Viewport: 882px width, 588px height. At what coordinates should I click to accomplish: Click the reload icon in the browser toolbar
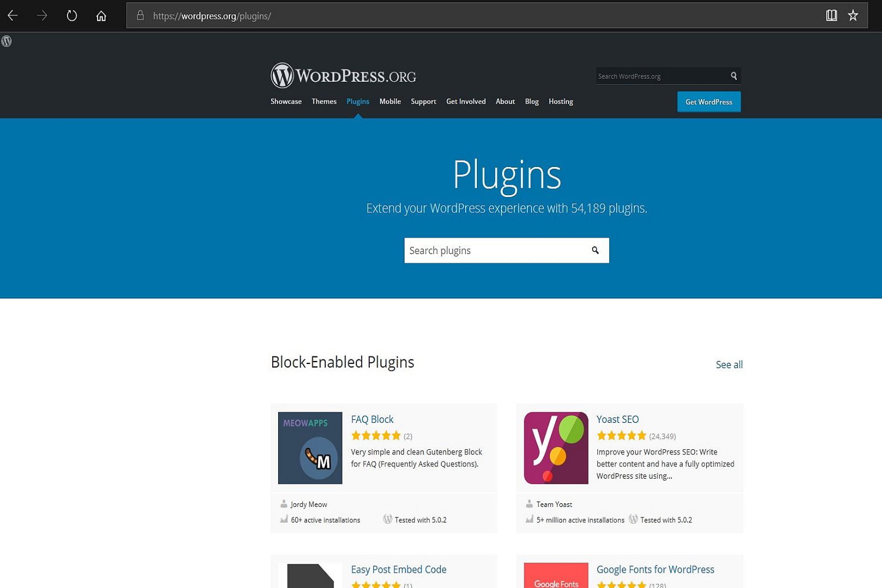pos(72,16)
